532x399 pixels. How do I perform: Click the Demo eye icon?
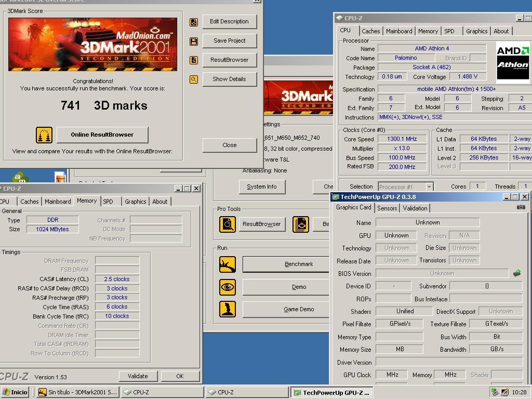point(228,287)
